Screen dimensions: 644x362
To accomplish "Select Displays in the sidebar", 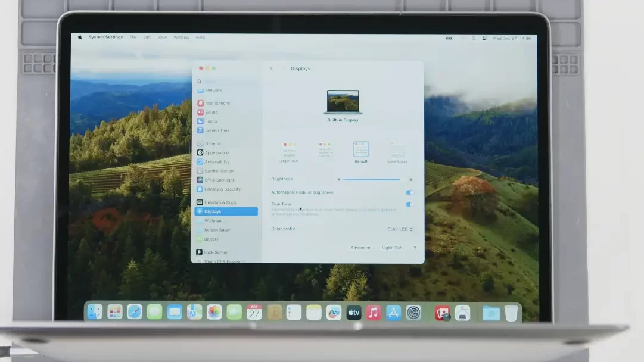I will click(226, 211).
